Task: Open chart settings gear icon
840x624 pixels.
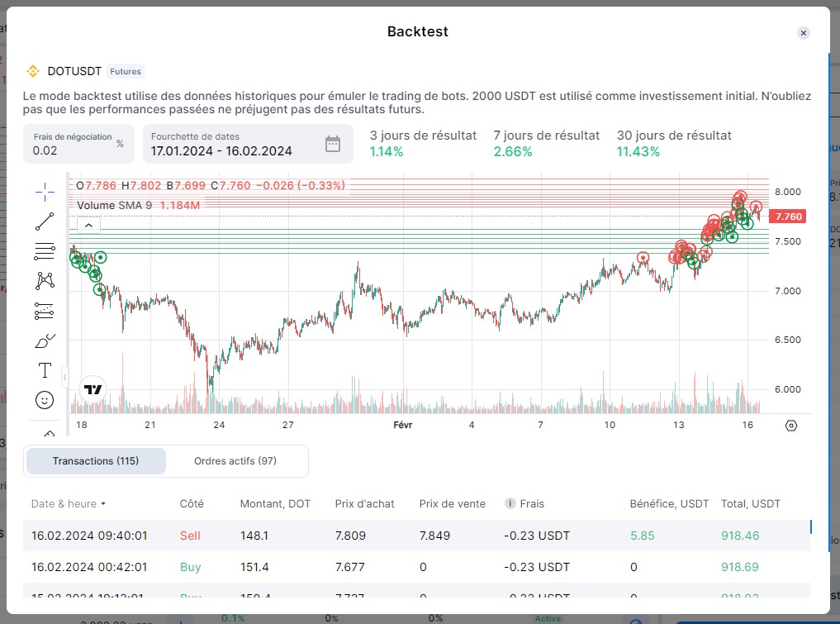Action: [x=791, y=426]
